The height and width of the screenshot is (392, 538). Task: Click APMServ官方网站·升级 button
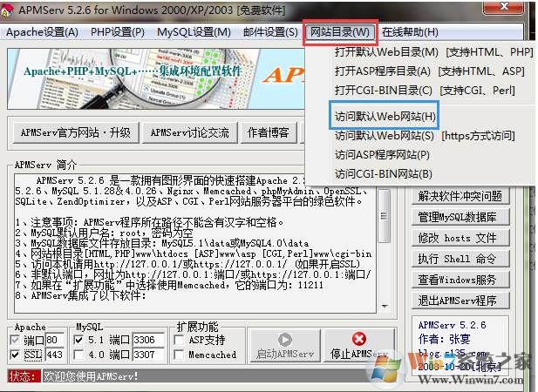click(76, 132)
